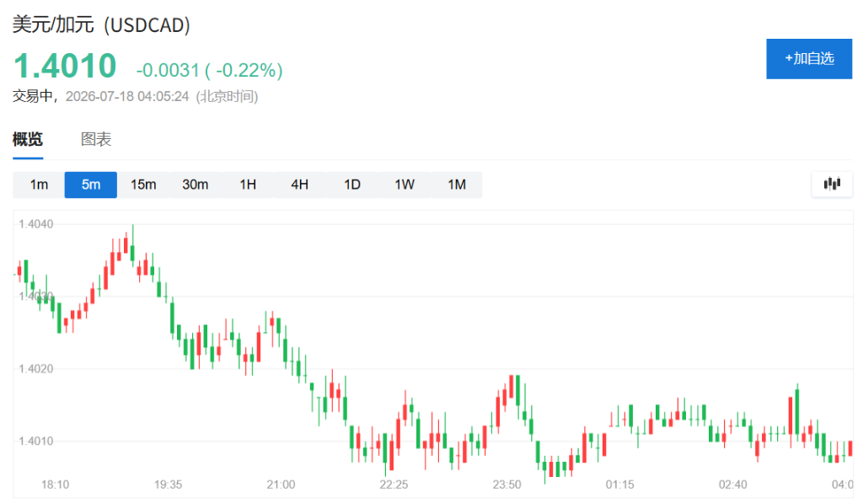The image size is (863, 504).
Task: Add USDCAD to watchlist with +加自选
Action: [808, 59]
